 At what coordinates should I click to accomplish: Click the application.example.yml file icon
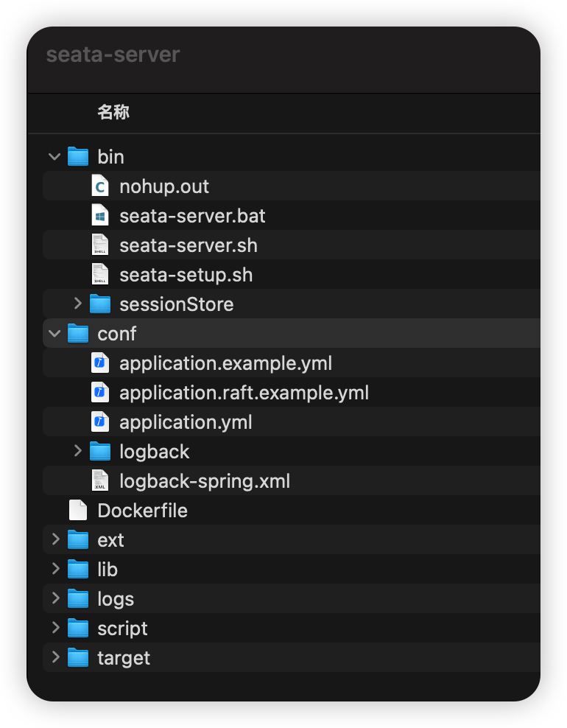coord(99,363)
